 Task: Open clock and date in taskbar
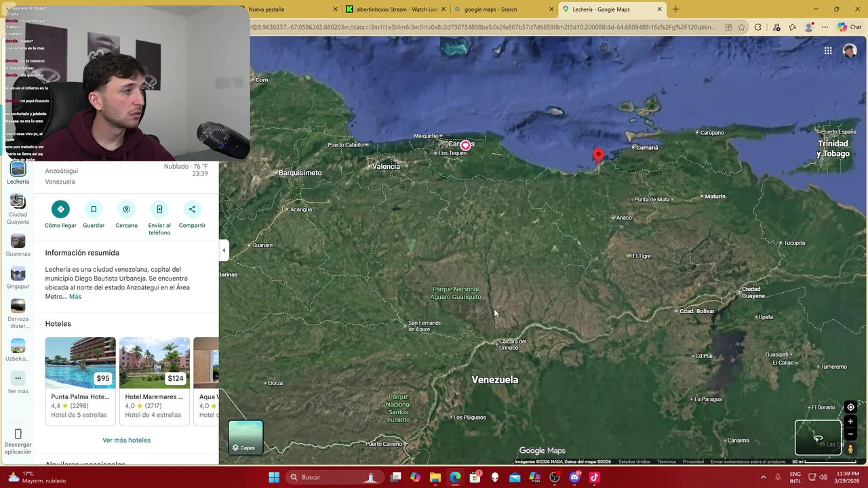pos(848,477)
